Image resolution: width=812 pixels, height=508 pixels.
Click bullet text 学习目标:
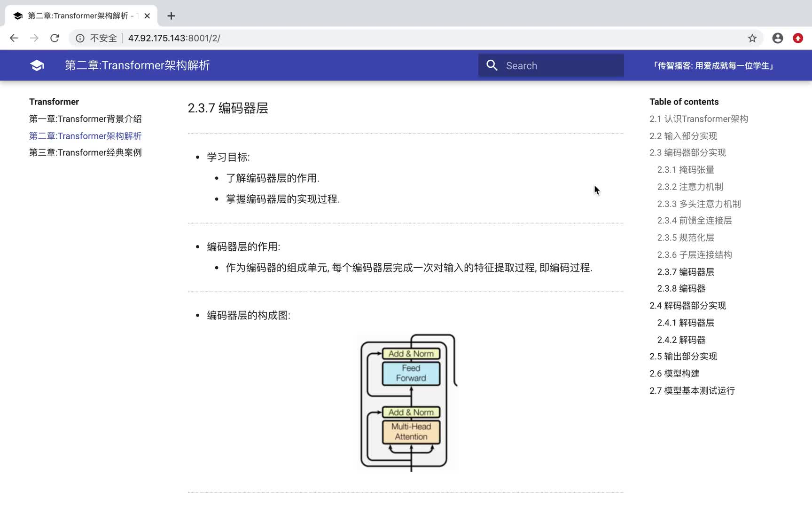pyautogui.click(x=228, y=157)
